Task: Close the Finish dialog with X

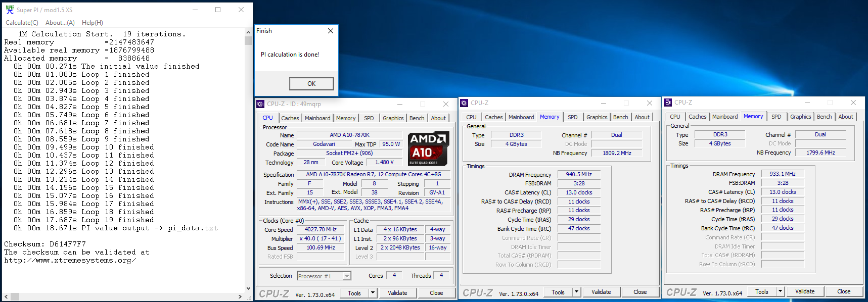Action: point(331,31)
